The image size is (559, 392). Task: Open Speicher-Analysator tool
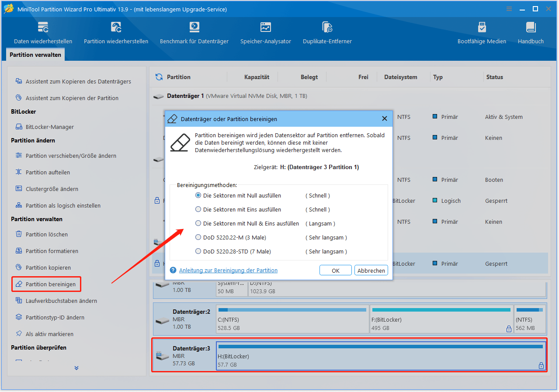(265, 33)
